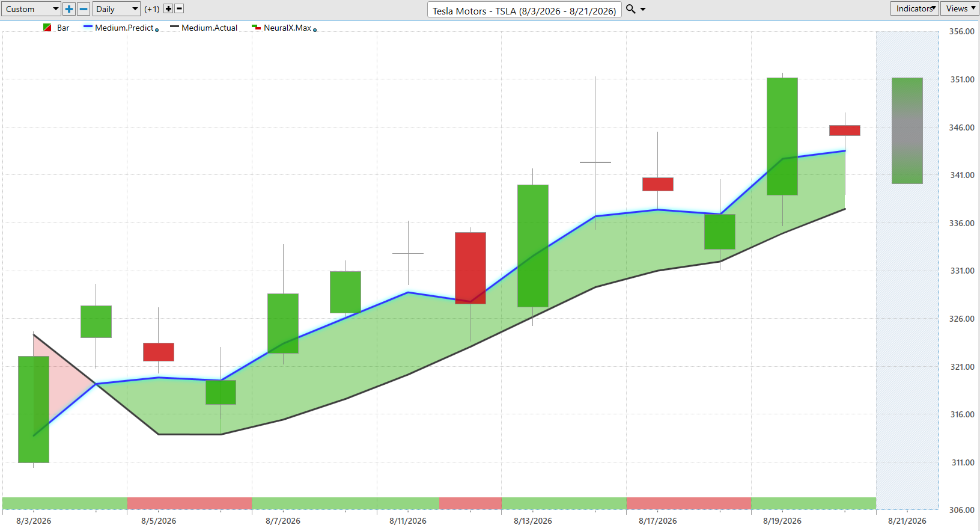The width and height of the screenshot is (980, 531).
Task: Click the 8/19/2026 date axis label
Action: (782, 521)
